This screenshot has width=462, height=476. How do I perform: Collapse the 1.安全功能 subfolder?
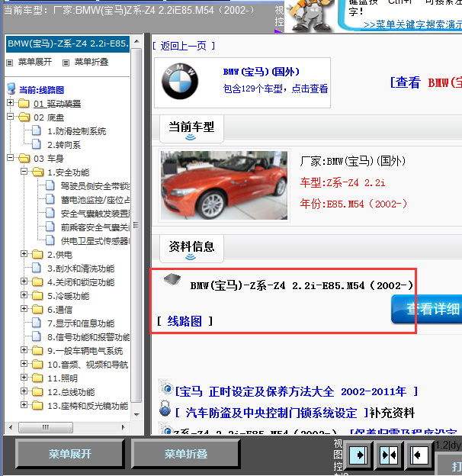[x=24, y=171]
